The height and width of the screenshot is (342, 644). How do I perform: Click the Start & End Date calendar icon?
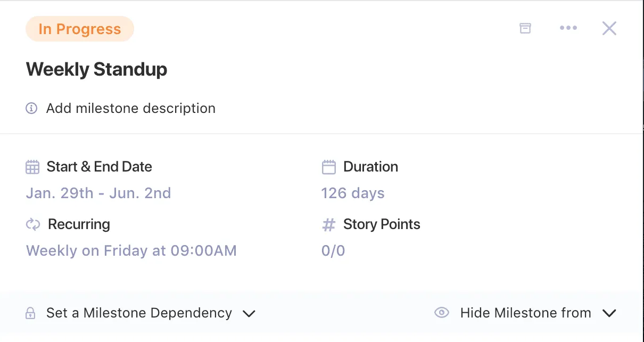(32, 166)
